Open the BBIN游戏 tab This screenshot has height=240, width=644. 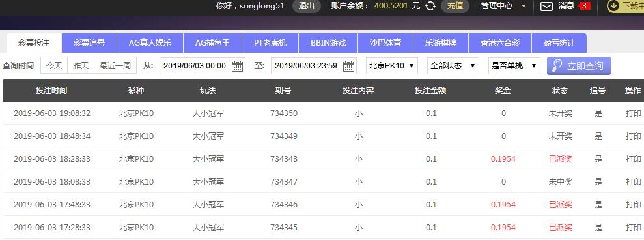click(x=328, y=43)
